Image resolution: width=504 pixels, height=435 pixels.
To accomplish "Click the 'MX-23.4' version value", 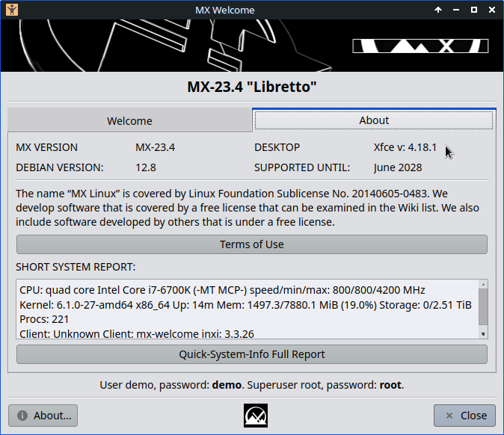I will tap(156, 147).
